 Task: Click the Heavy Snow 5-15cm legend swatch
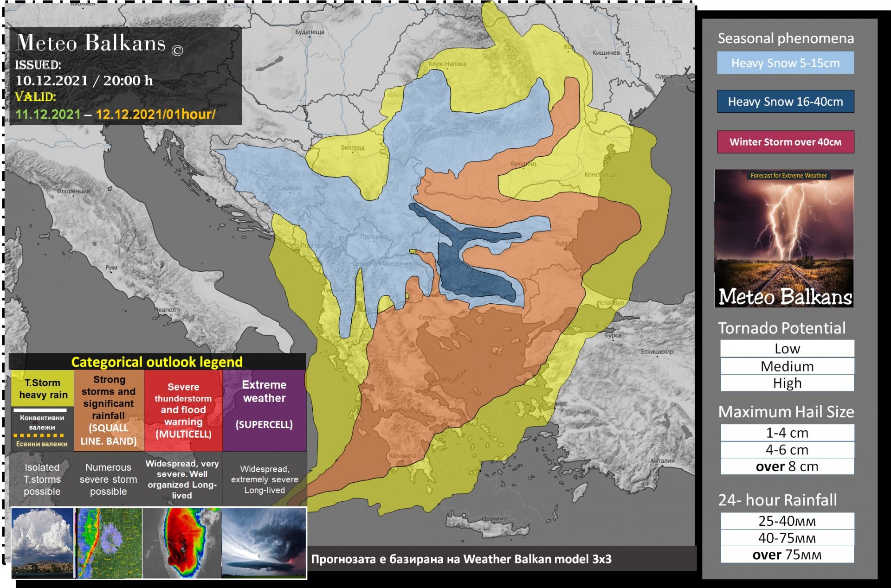(785, 63)
